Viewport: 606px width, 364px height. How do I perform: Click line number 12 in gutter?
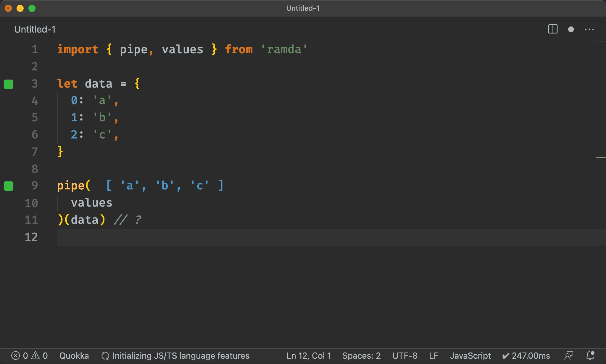coord(31,237)
